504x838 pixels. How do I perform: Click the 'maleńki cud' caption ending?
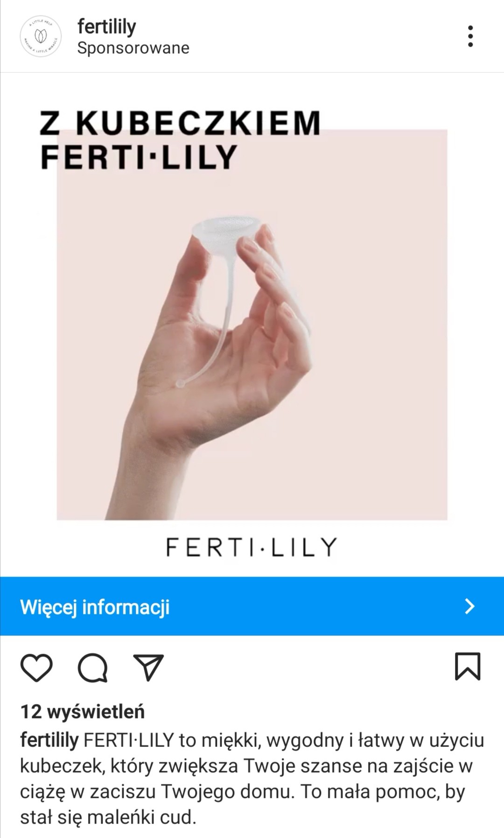click(141, 817)
